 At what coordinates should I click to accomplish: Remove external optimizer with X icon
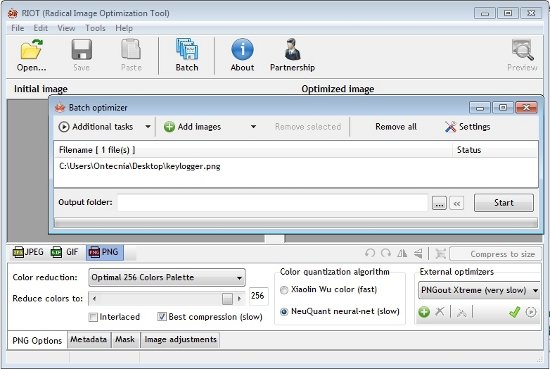coord(440,311)
